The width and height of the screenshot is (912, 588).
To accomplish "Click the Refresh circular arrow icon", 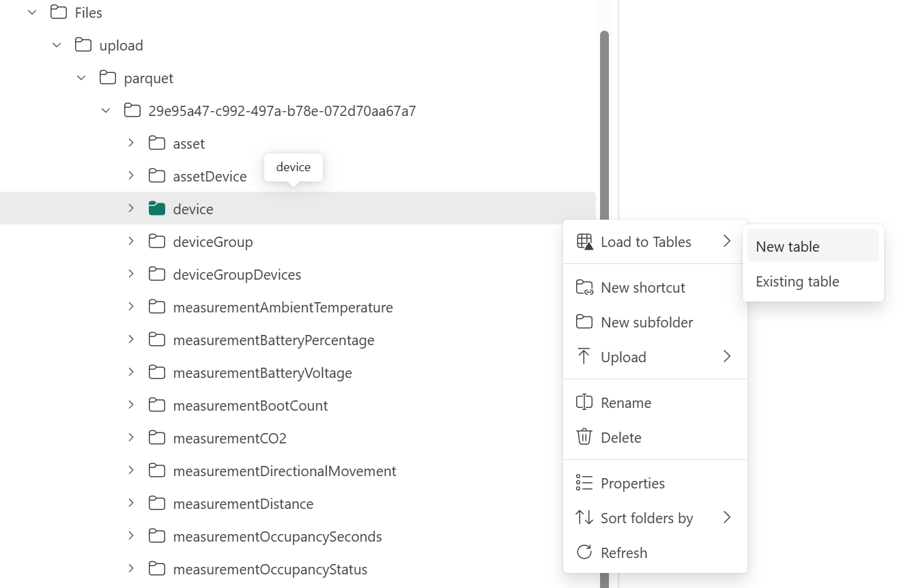I will pos(584,553).
